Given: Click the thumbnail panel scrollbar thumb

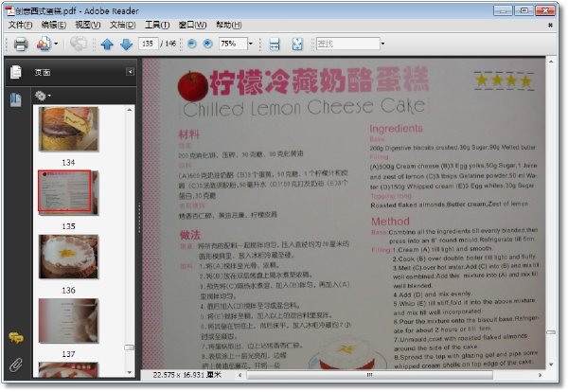Looking at the screenshot, I should (x=130, y=347).
